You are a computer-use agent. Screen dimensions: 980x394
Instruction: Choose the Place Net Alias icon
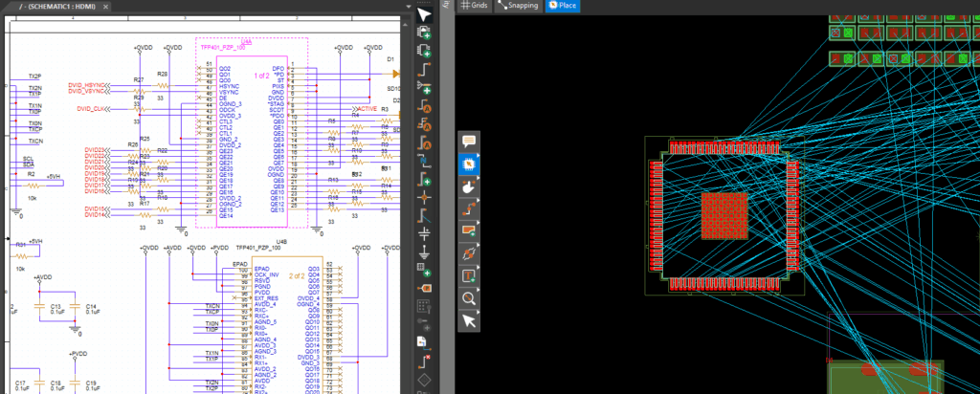point(424,163)
